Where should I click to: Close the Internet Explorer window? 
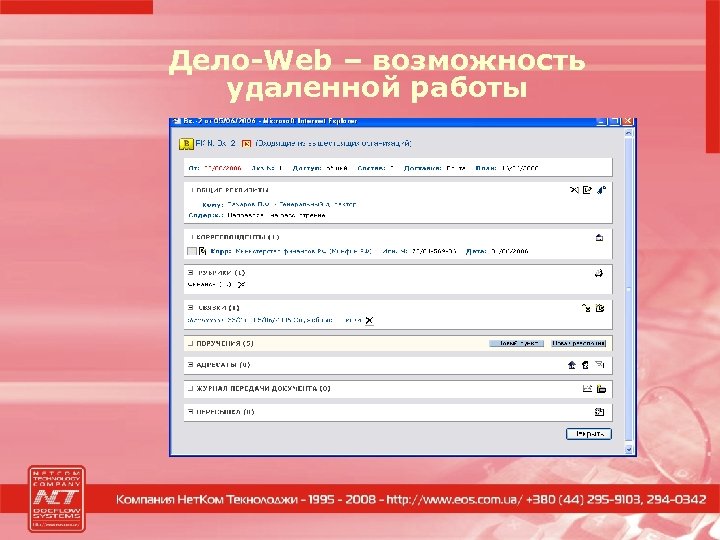[628, 121]
